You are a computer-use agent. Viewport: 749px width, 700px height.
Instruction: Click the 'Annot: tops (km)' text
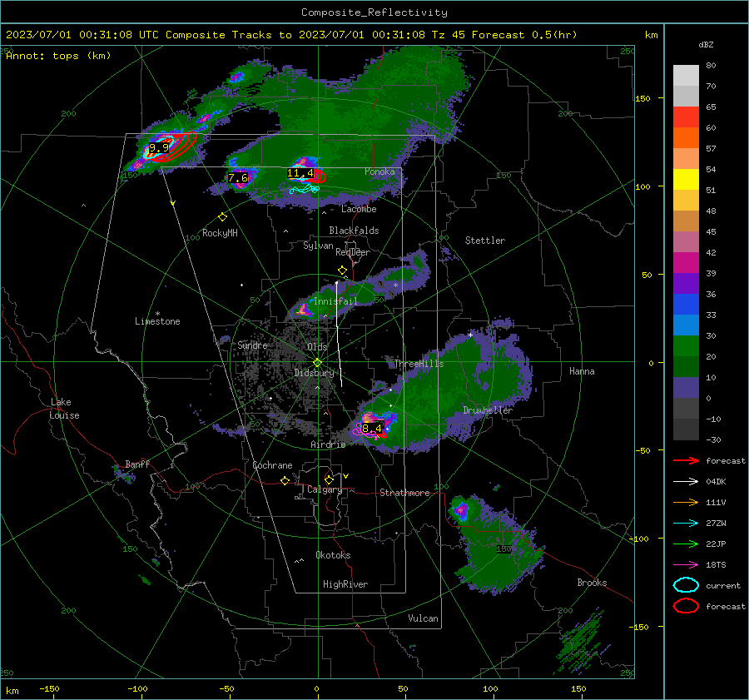(58, 56)
